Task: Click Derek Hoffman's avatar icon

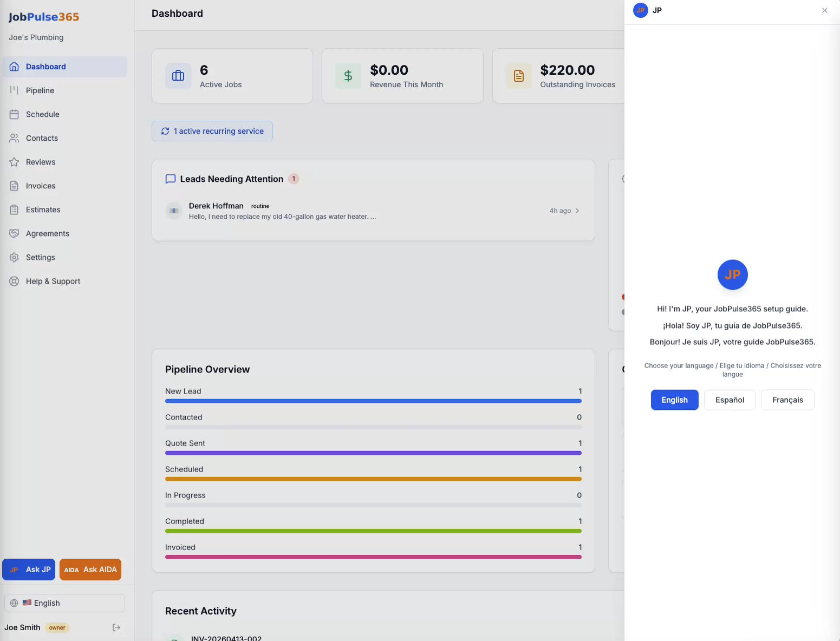Action: (x=174, y=211)
